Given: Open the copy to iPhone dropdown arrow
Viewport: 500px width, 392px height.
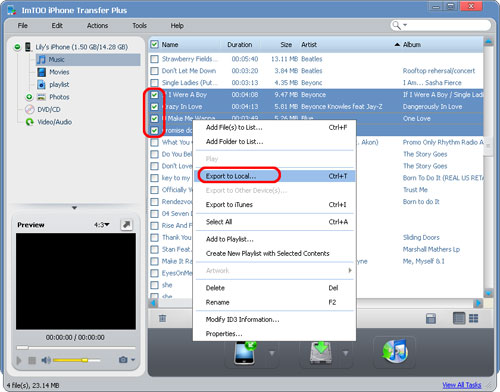Looking at the screenshot, I should pos(272,353).
